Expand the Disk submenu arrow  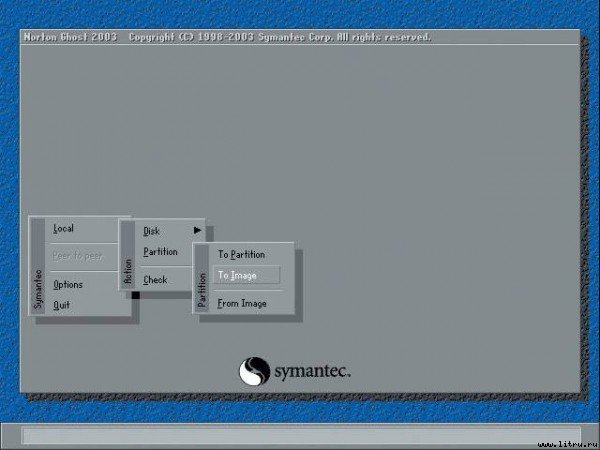pos(197,230)
